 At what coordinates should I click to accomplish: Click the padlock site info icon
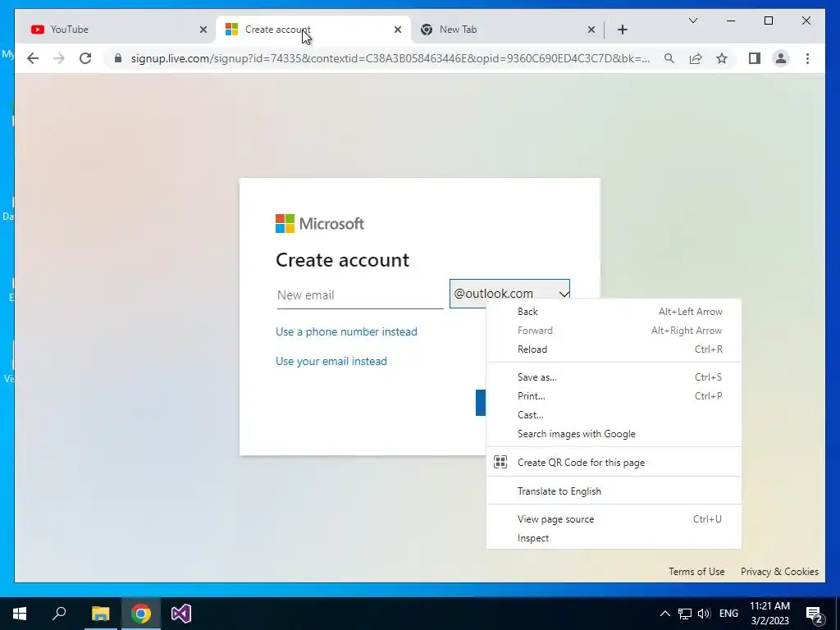coord(118,58)
